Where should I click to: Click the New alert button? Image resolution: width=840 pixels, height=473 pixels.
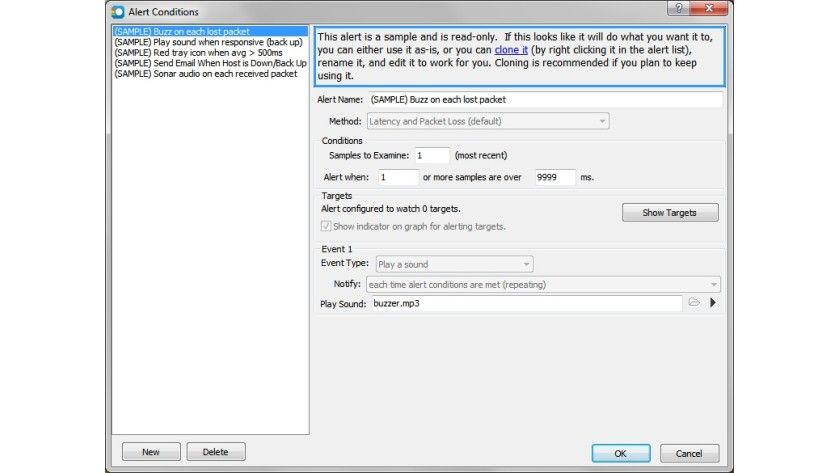151,452
